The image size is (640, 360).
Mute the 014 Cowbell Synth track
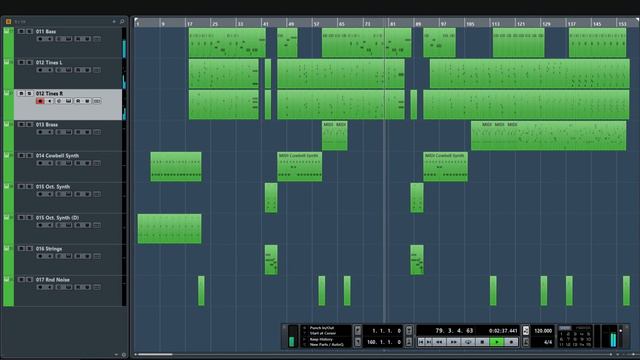[x=21, y=156]
